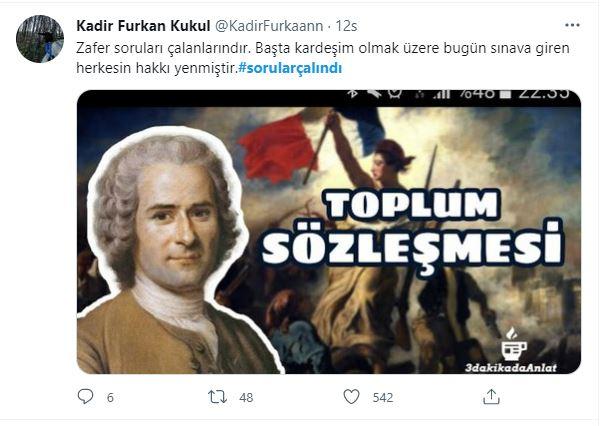
Task: Retweet using the arrows icon
Action: (217, 397)
